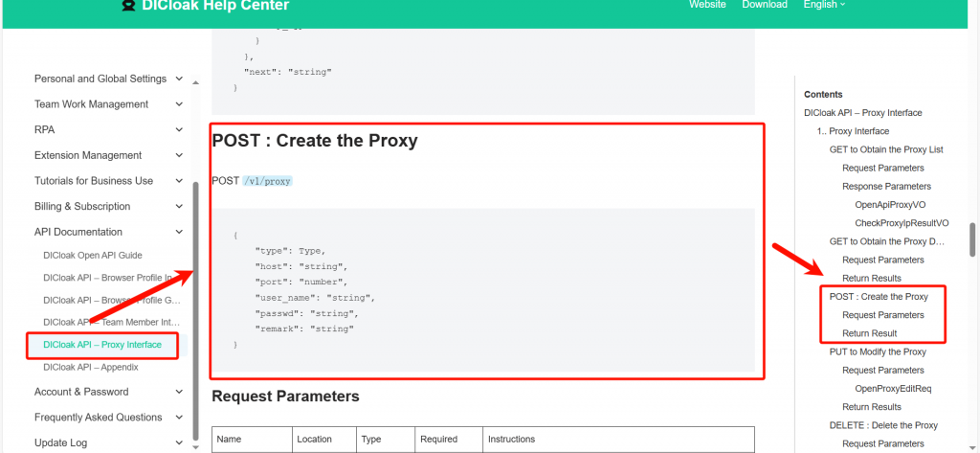Expand Update Log chevron
This screenshot has height=453, width=980.
pyautogui.click(x=179, y=443)
